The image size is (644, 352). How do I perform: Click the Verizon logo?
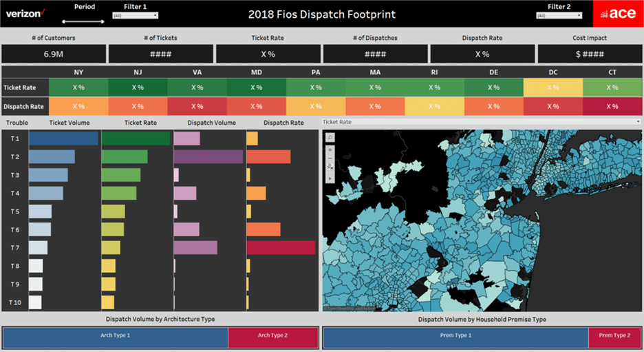[x=25, y=14]
